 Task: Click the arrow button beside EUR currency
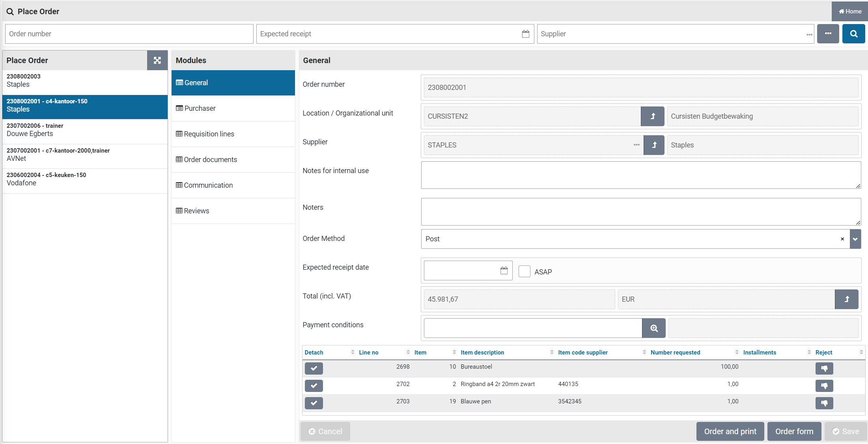[x=846, y=299]
